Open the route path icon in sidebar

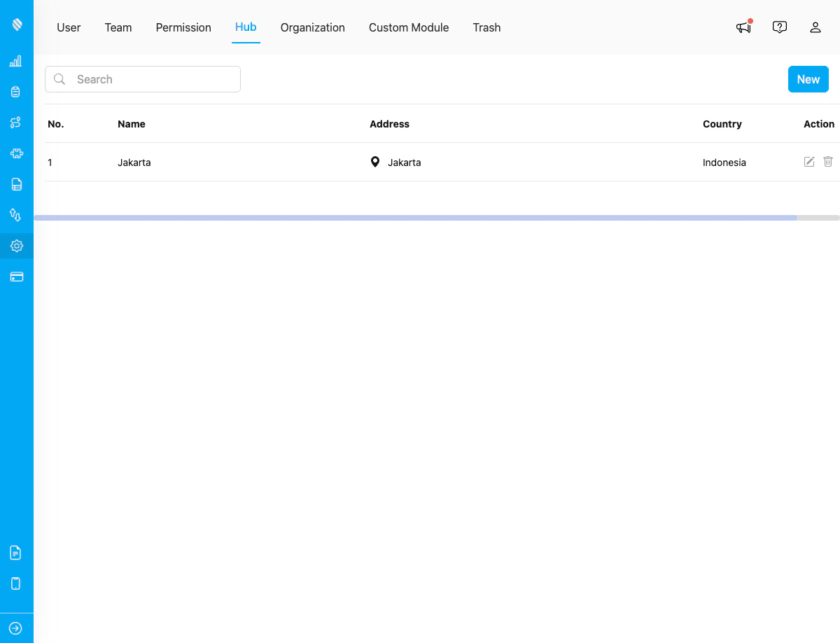(16, 123)
